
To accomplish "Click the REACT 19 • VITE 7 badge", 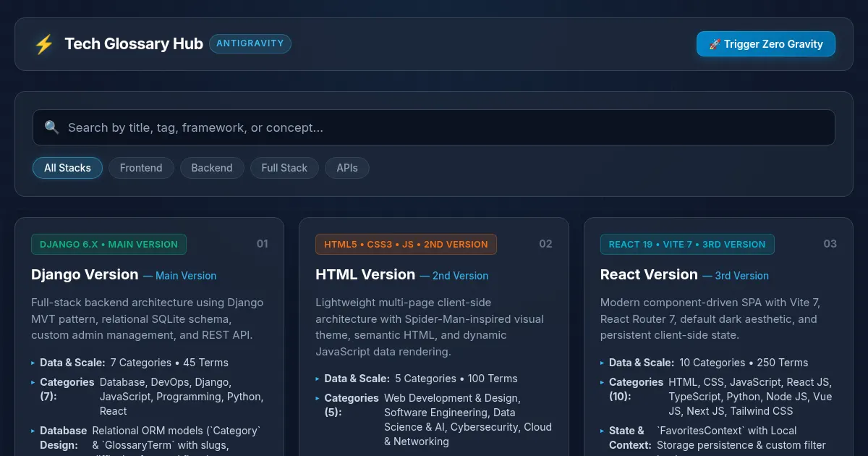I will click(687, 244).
